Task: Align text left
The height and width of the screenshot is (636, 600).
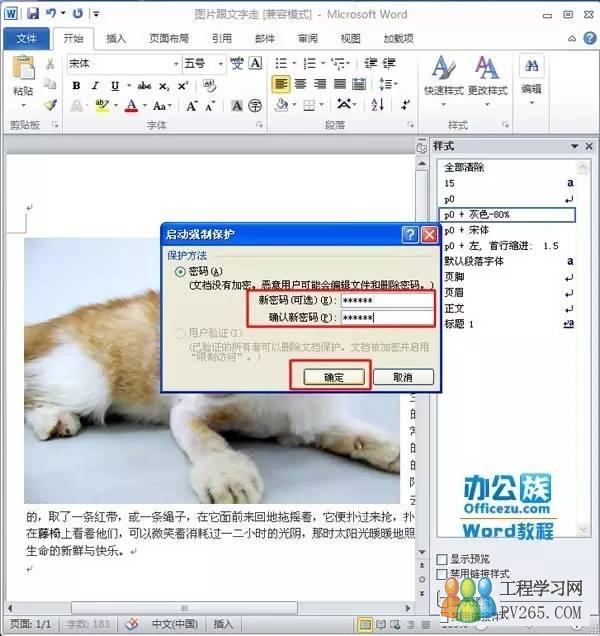Action: click(281, 84)
